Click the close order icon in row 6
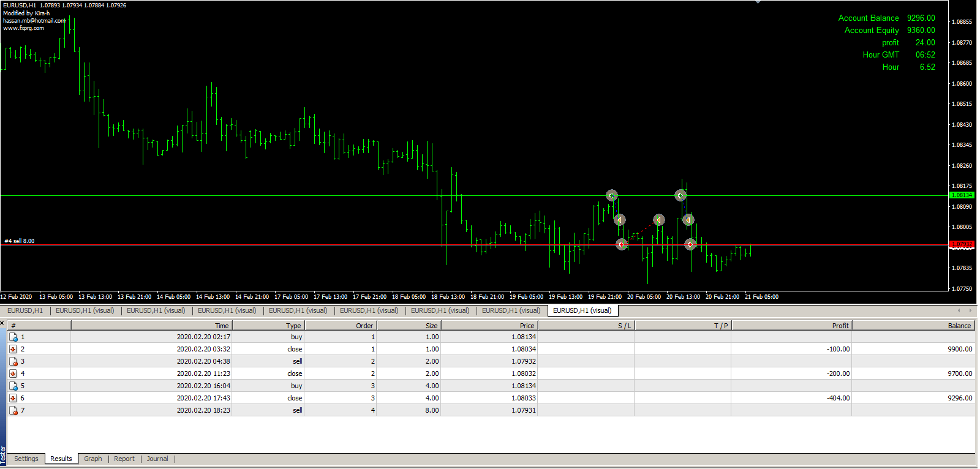This screenshot has width=980, height=469. (x=13, y=398)
